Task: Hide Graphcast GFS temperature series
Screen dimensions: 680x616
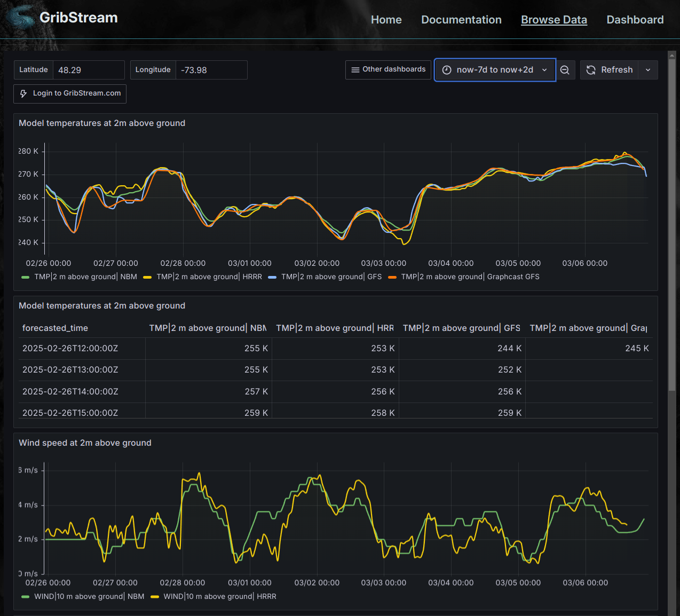Action: coord(470,277)
